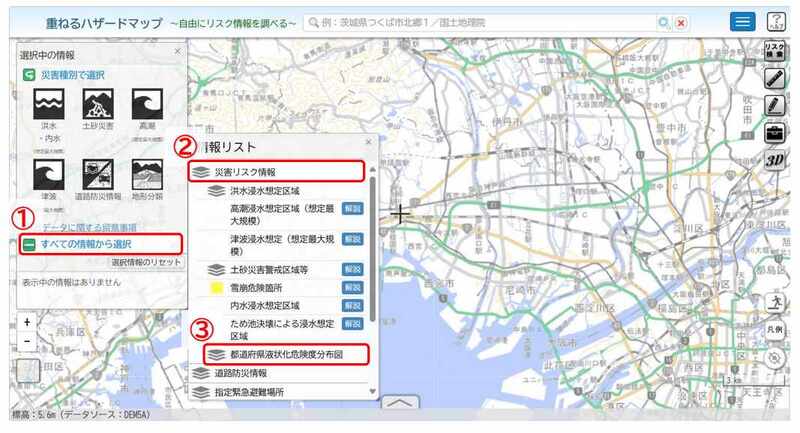Viewport: 800px width, 433px height.
Task: Open the リスク検索 risk search tool
Action: point(774,51)
